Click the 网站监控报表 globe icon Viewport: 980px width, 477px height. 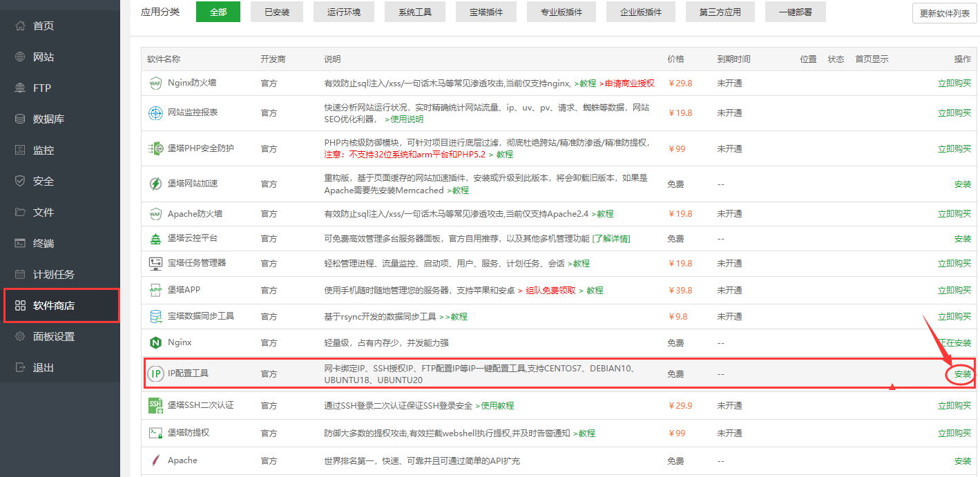coord(155,113)
